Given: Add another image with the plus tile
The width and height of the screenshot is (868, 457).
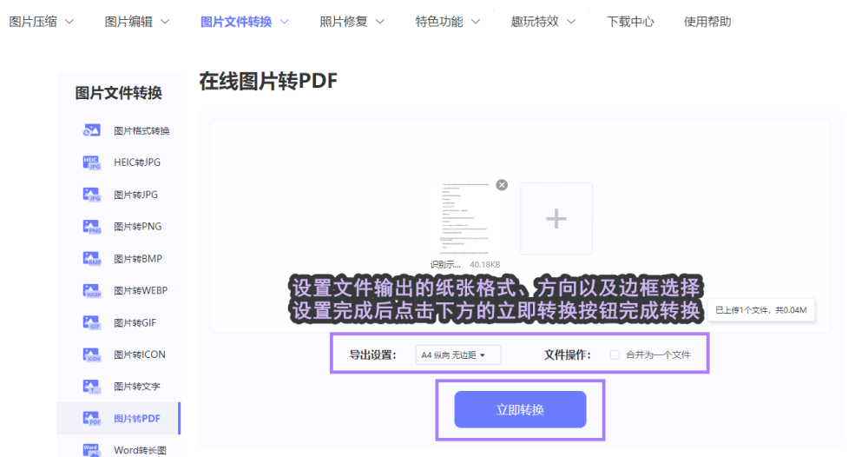Looking at the screenshot, I should [x=556, y=219].
